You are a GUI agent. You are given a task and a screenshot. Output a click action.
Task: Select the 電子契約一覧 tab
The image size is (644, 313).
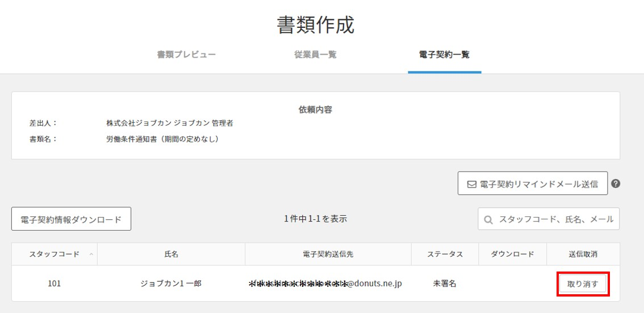click(444, 55)
